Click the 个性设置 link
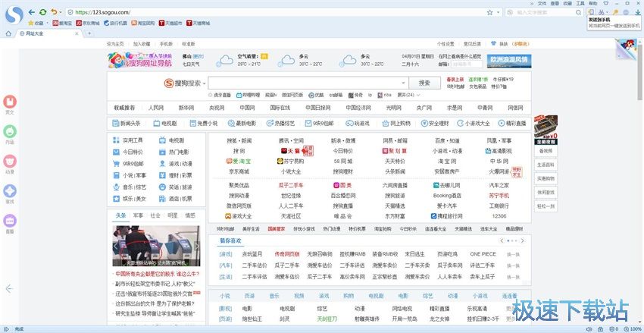Viewport: 644px width, 333px height. 445,44
